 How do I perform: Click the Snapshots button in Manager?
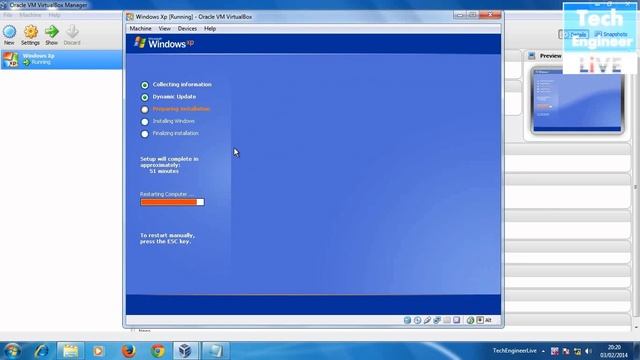point(611,34)
